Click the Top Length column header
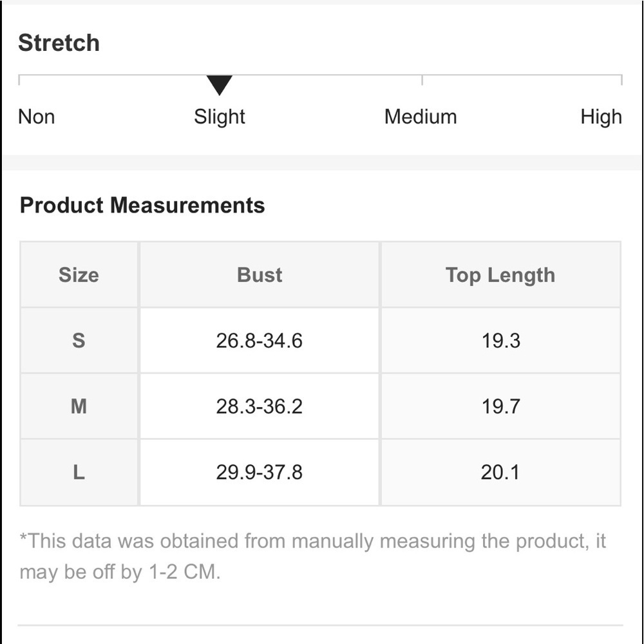This screenshot has height=644, width=644. [500, 275]
